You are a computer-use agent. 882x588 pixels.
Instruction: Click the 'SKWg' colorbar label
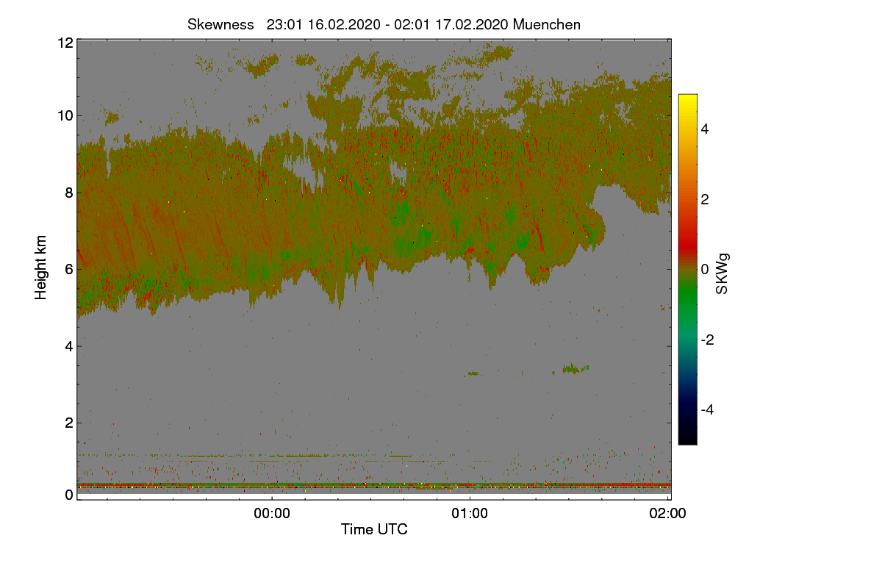[723, 273]
